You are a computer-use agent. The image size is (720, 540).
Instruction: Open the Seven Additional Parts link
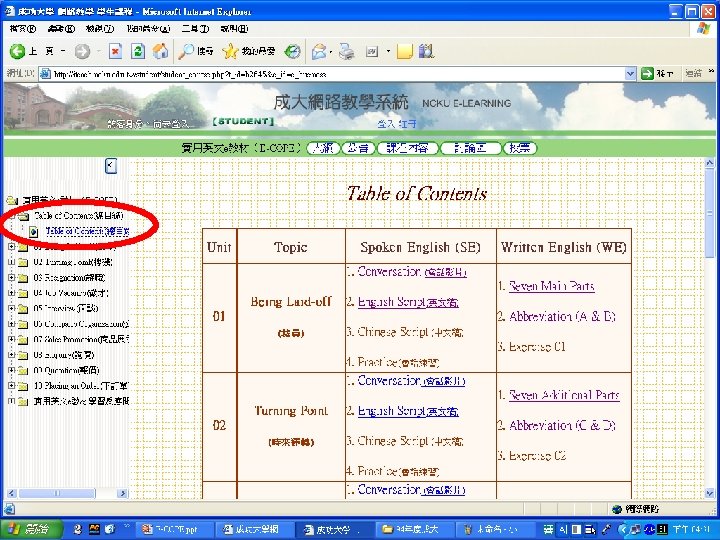point(564,395)
